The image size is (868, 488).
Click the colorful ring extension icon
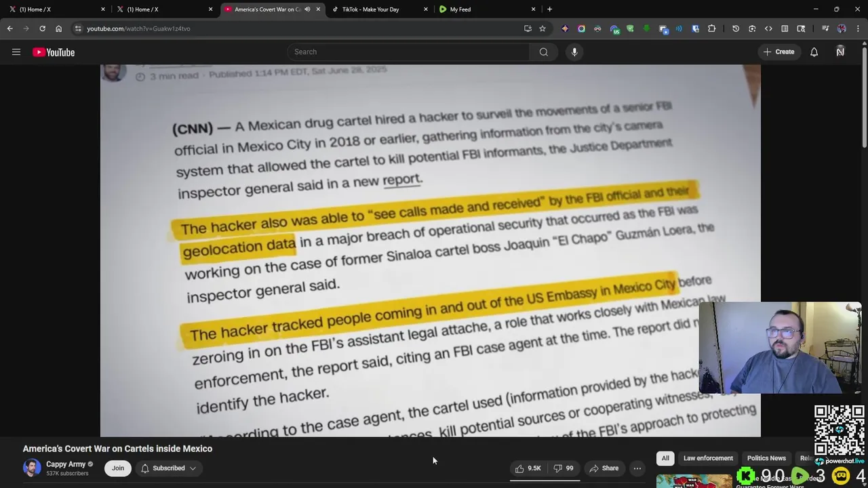pos(581,28)
